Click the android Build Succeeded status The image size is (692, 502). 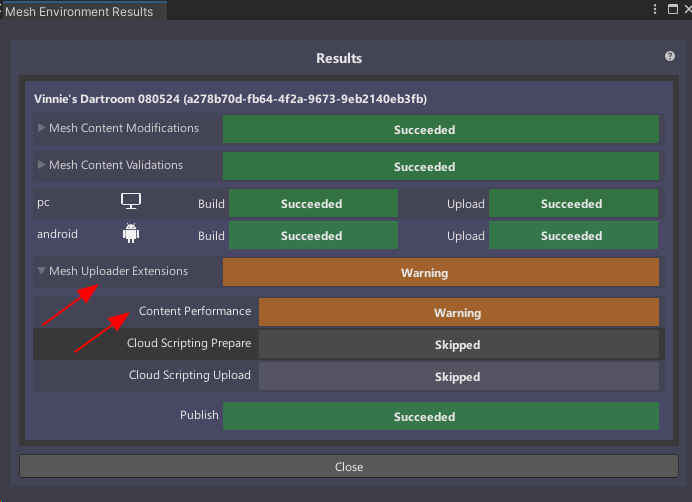[x=313, y=235]
